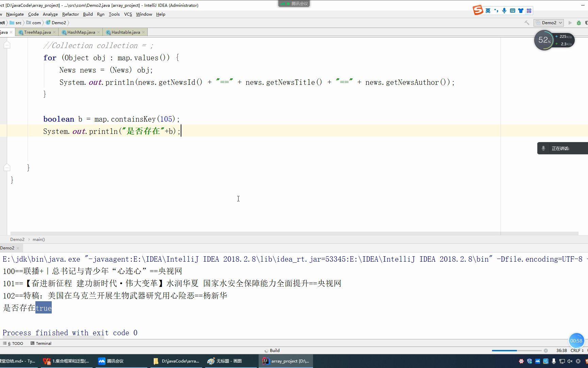Open the Run menu
Screen dimensions: 588x368
[100, 14]
